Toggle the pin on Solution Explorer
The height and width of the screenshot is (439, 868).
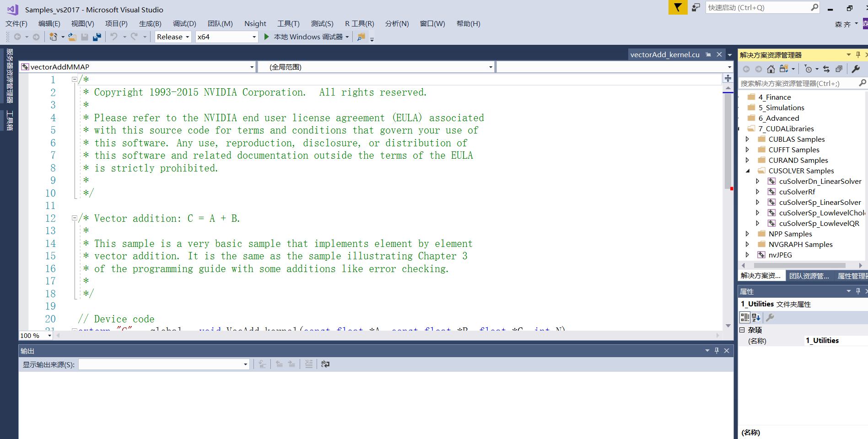[x=857, y=54]
